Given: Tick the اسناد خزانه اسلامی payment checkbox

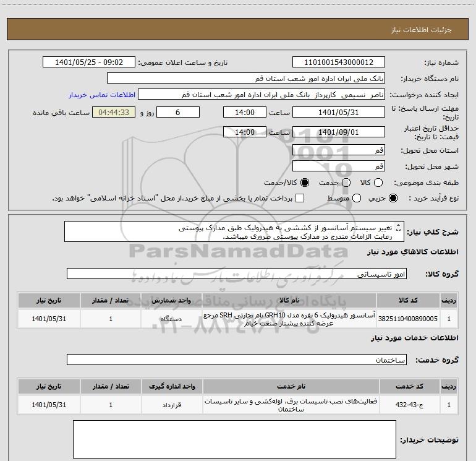Looking at the screenshot, I should point(300,198).
